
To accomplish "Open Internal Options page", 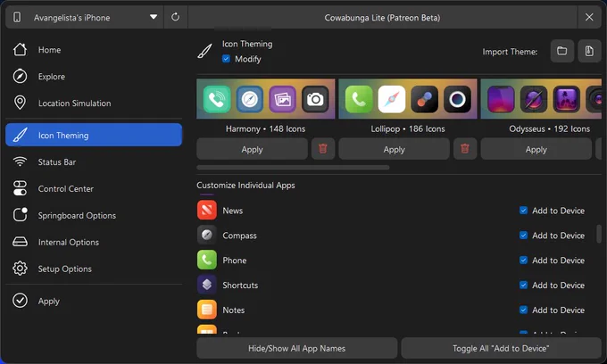I will point(94,242).
